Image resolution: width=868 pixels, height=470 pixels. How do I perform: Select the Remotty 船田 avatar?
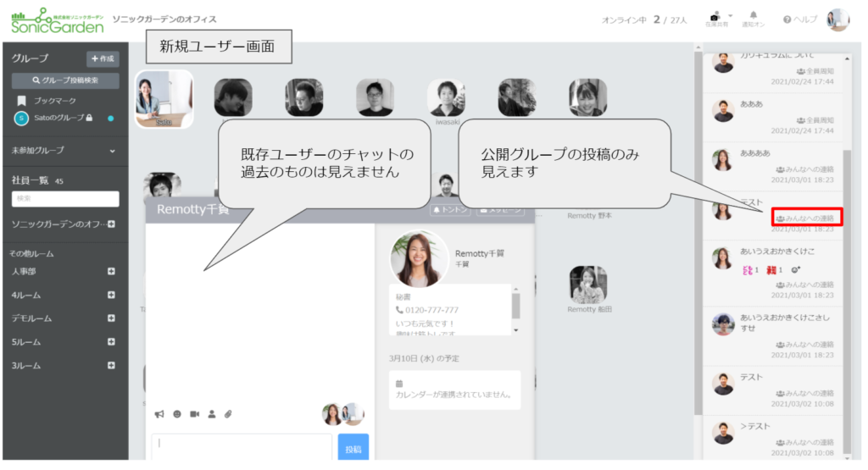pyautogui.click(x=588, y=285)
